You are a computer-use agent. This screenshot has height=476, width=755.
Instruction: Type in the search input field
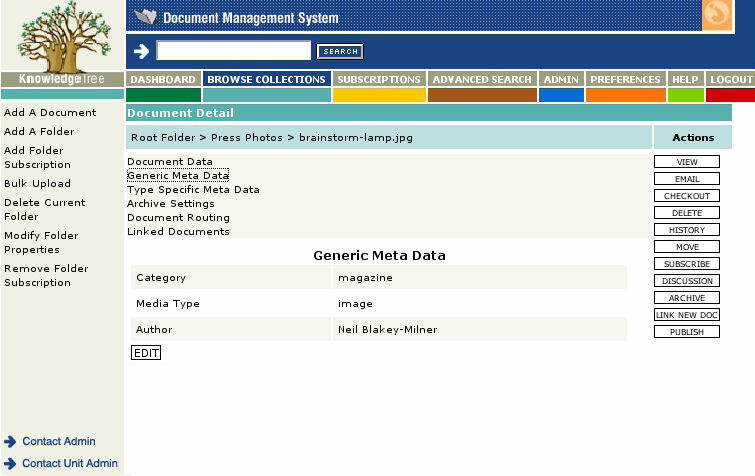pyautogui.click(x=234, y=51)
